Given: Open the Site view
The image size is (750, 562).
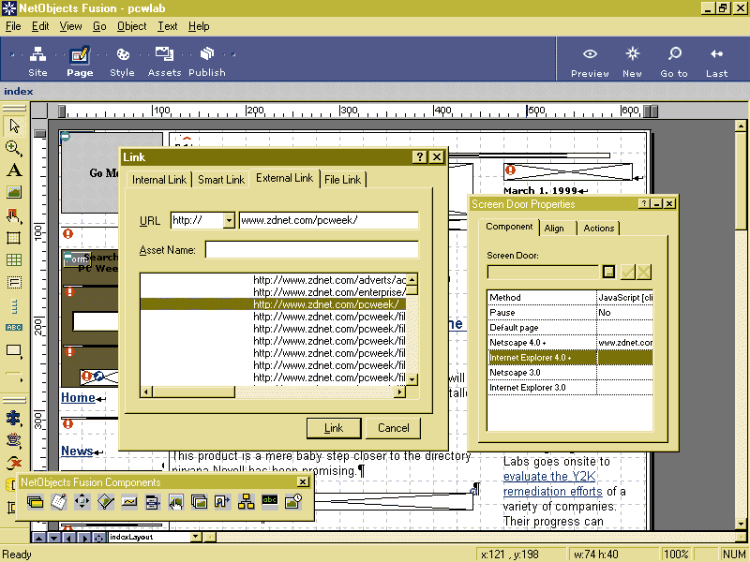Looking at the screenshot, I should 38,61.
